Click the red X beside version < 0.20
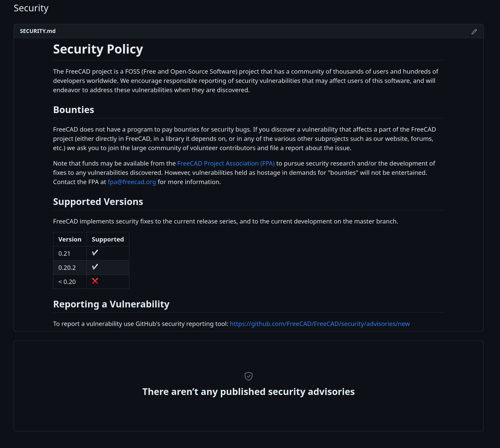This screenshot has height=448, width=500. (95, 281)
